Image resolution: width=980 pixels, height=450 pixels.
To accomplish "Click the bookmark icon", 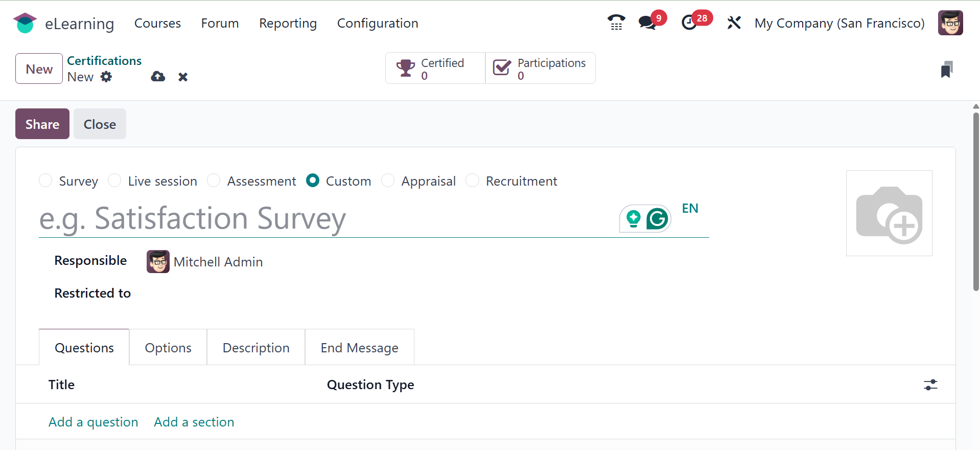I will (x=946, y=70).
